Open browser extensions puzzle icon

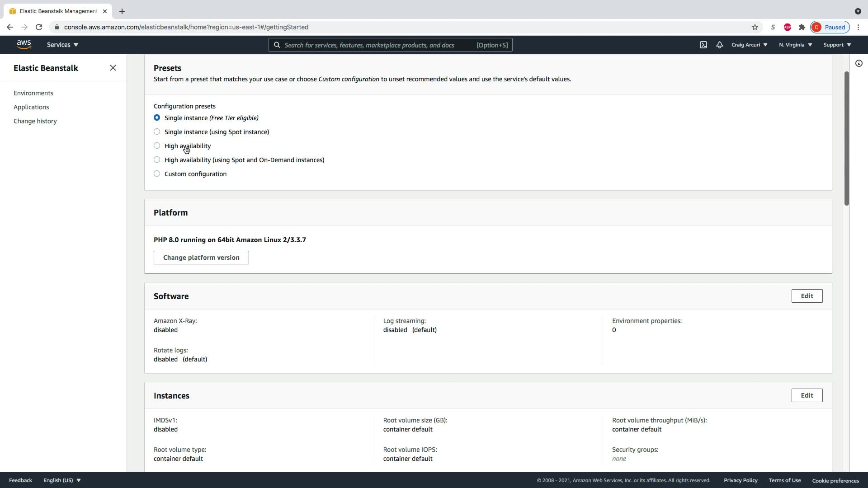[x=802, y=27]
